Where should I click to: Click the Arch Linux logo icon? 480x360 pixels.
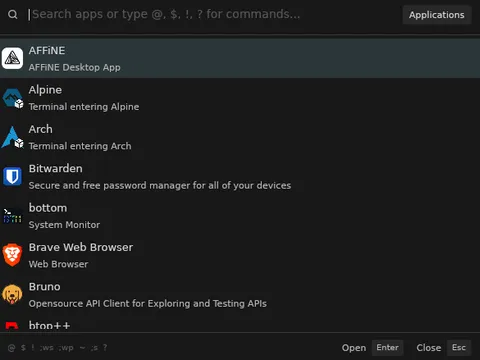coord(12,137)
